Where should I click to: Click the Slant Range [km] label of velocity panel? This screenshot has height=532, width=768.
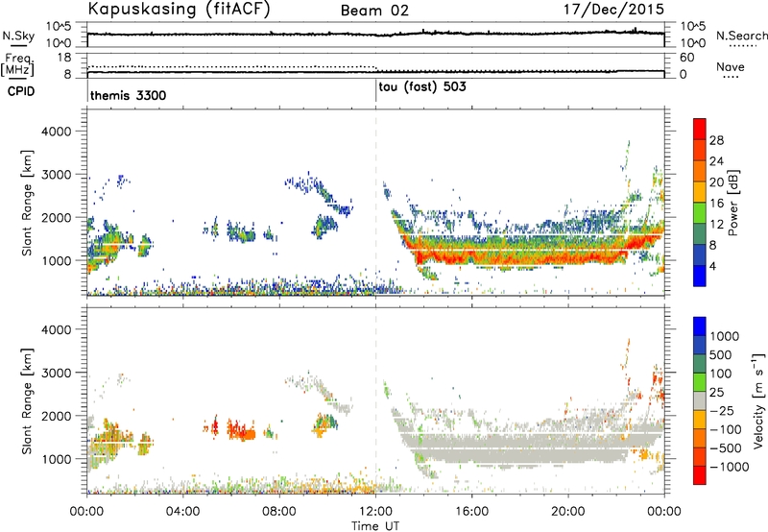tap(27, 400)
